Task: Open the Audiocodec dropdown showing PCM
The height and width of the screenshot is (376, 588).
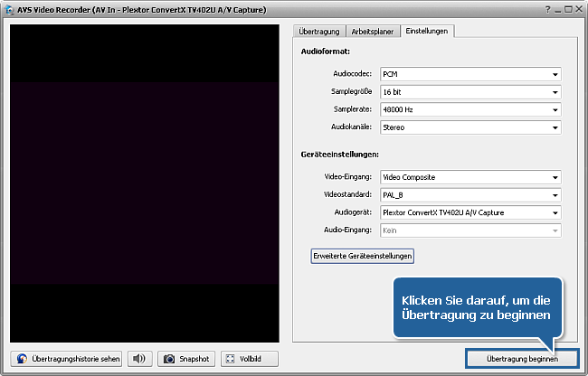Action: tap(470, 74)
